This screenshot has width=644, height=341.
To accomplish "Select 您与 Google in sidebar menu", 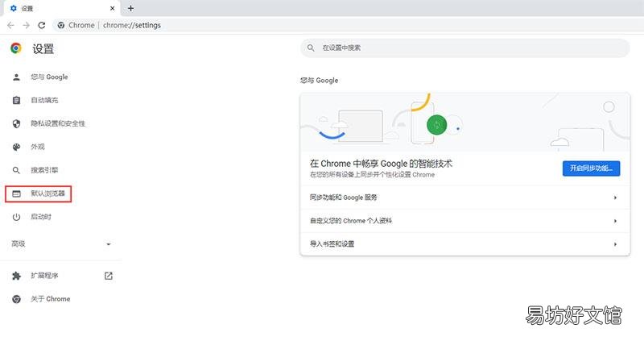I will pyautogui.click(x=49, y=77).
